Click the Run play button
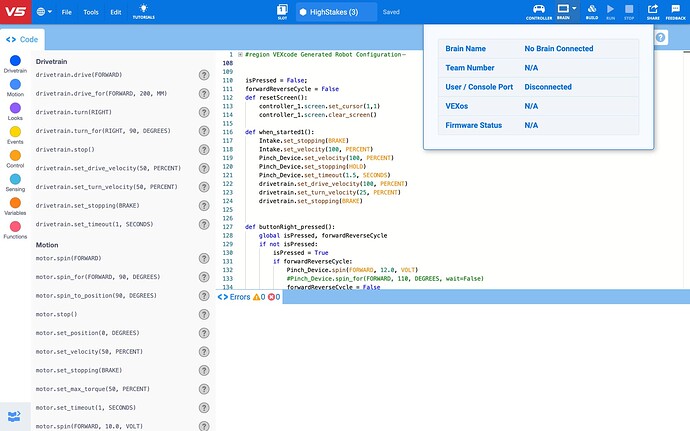 point(610,12)
